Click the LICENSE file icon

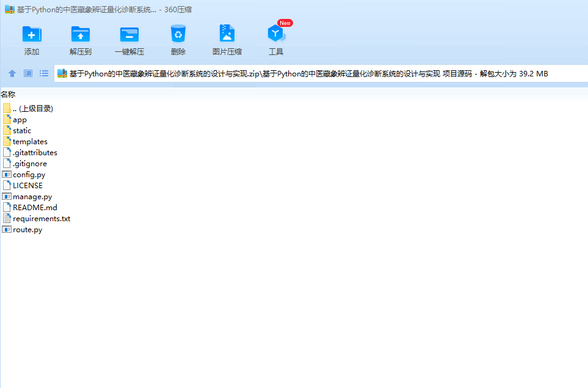point(7,185)
